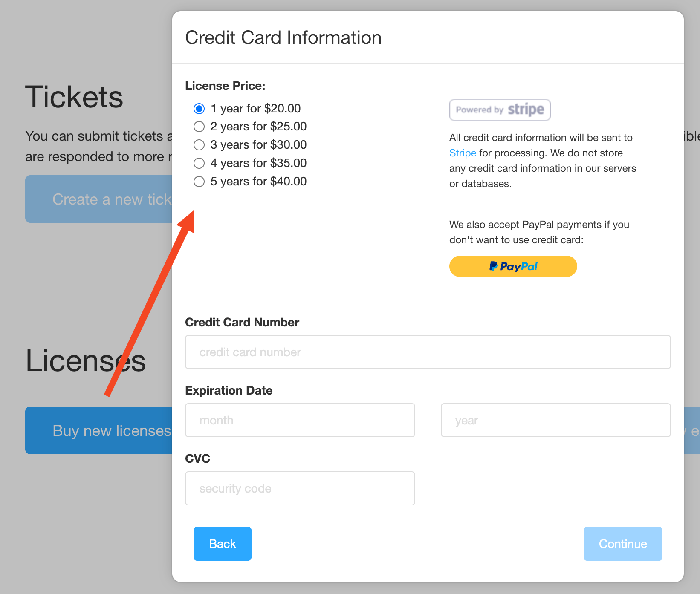Click the Buy new licenses button
Viewport: 700px width, 594px height.
tap(99, 430)
